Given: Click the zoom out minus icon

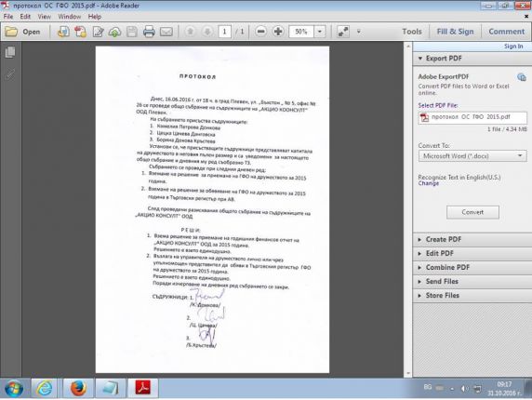Looking at the screenshot, I should tap(260, 32).
